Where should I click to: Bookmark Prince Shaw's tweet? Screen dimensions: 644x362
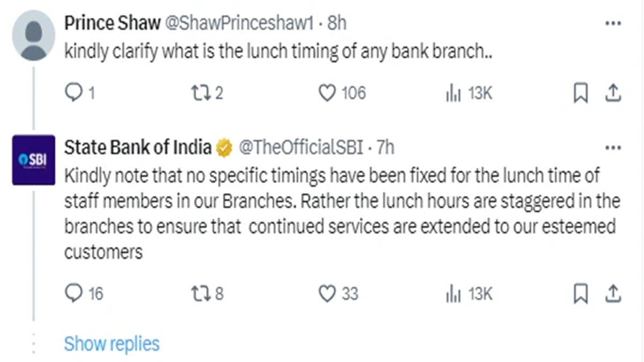click(580, 94)
